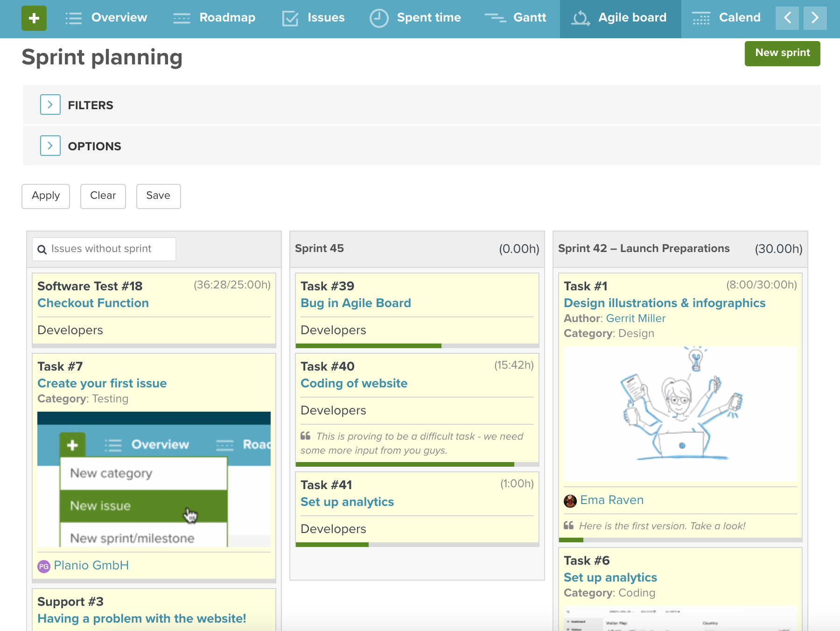Click the Task #1 illustration thumbnail

pyautogui.click(x=680, y=414)
